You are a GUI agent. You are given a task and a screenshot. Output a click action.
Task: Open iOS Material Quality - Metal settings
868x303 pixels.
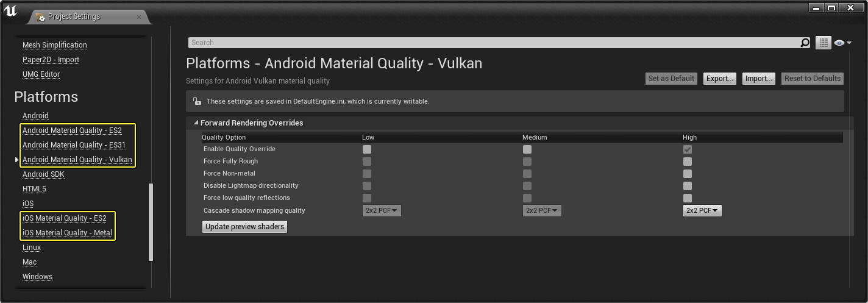[67, 233]
